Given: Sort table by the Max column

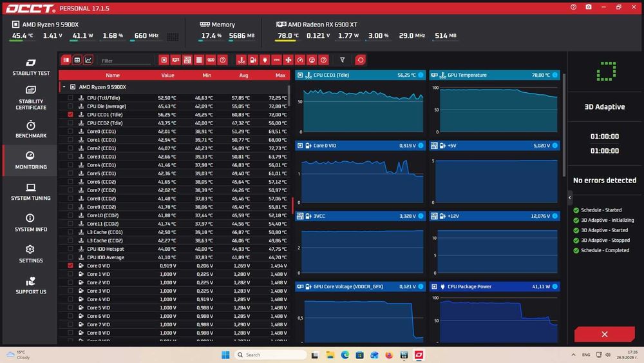Looking at the screenshot, I should (280, 75).
